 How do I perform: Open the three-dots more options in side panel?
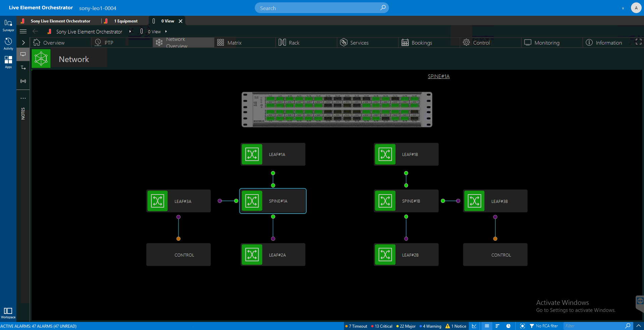pyautogui.click(x=23, y=98)
